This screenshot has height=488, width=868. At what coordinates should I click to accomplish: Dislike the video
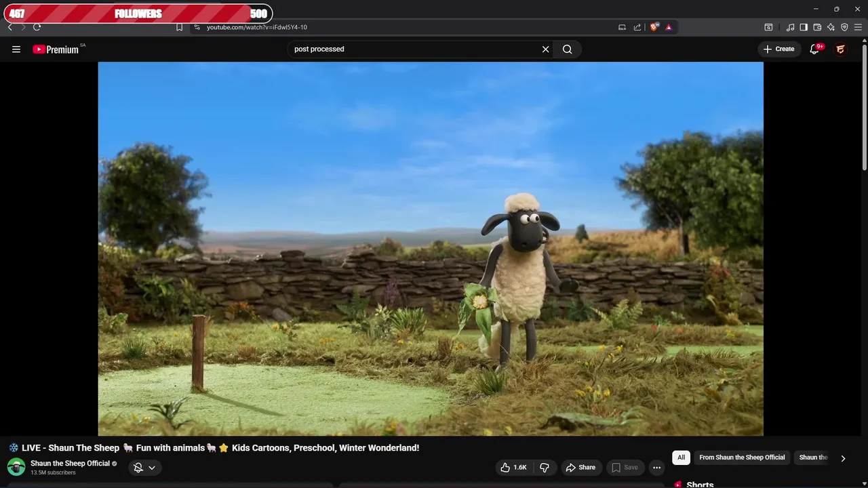(x=545, y=468)
